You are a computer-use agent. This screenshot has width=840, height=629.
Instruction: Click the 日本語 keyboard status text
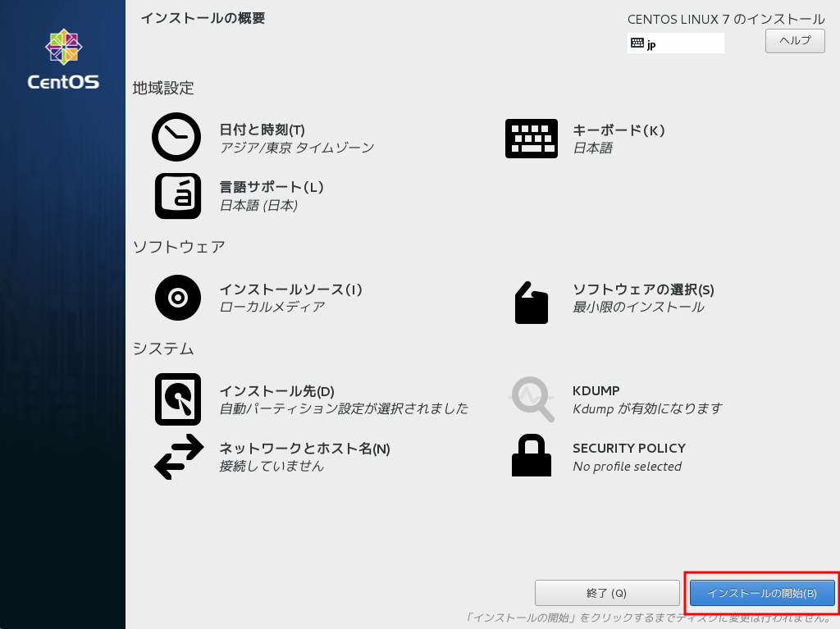click(592, 148)
